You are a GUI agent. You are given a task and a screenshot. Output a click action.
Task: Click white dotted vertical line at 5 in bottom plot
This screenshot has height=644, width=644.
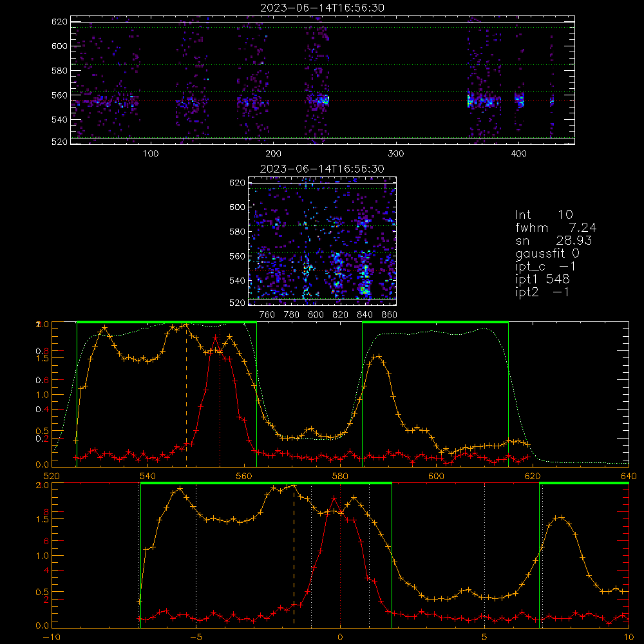tap(485, 554)
